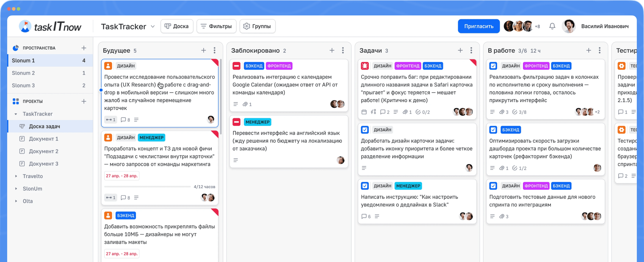This screenshot has height=262, width=644.
Task: Select the Slonum 2 space
Action: click(x=23, y=73)
